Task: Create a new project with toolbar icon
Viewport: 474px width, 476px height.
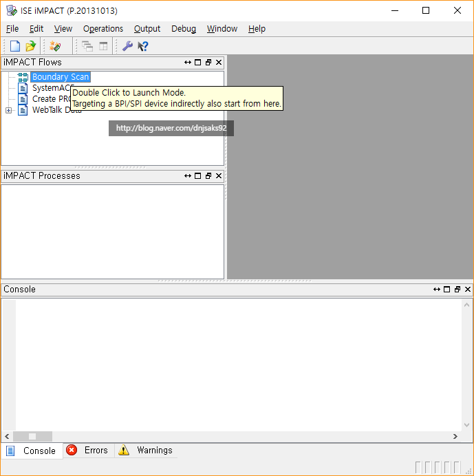Action: (15, 46)
